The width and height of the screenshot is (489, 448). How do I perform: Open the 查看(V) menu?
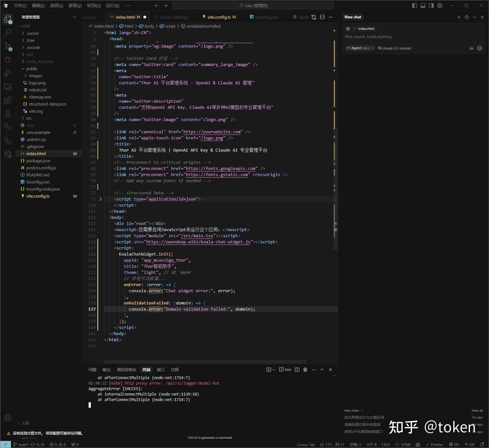pos(75,5)
